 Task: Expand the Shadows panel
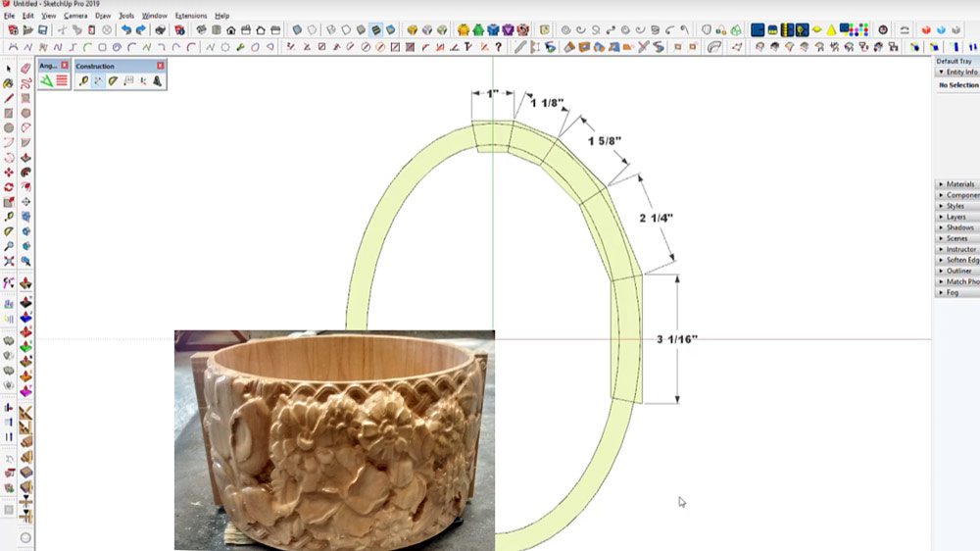[x=956, y=227]
